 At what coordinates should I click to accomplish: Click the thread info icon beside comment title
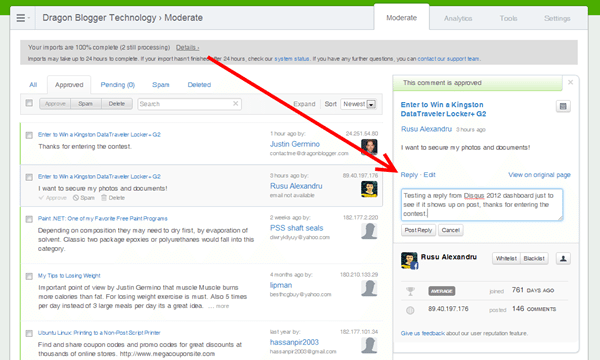[x=563, y=106]
